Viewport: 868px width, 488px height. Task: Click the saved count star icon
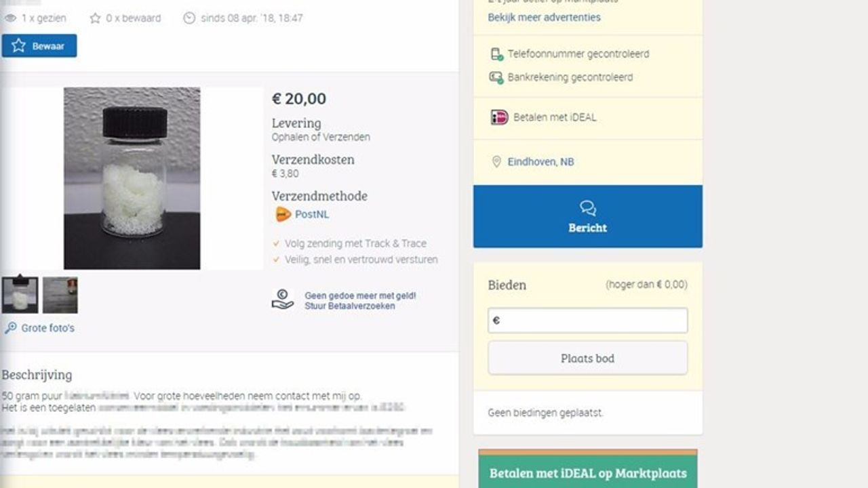coord(95,18)
